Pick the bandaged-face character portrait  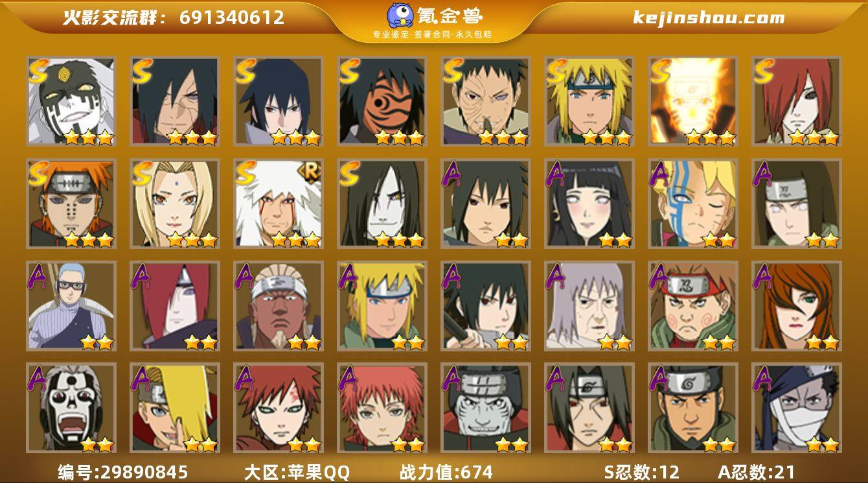(x=796, y=408)
